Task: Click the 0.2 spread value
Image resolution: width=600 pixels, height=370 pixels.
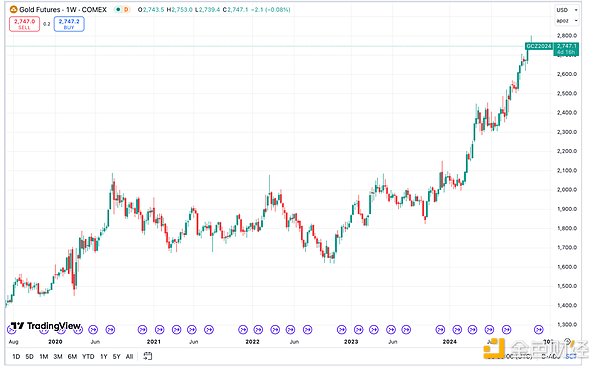Action: coord(47,24)
